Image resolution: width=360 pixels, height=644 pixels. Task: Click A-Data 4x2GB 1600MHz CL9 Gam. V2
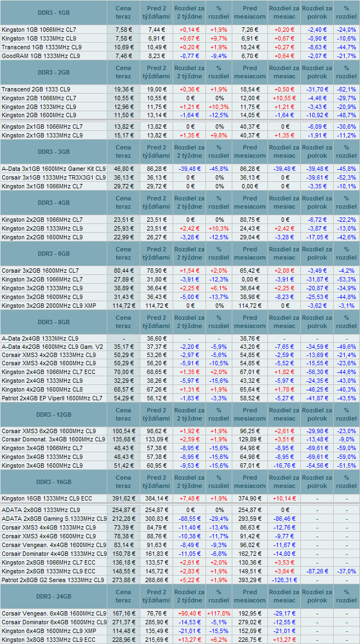coord(52,347)
